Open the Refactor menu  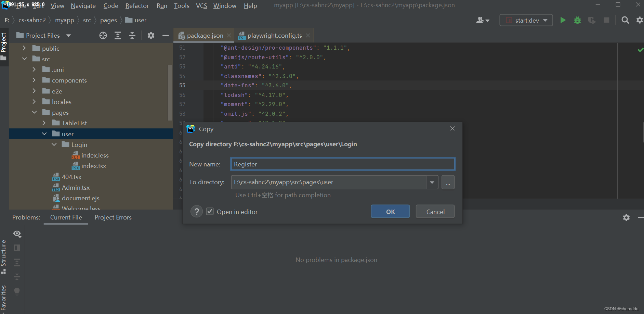[137, 6]
